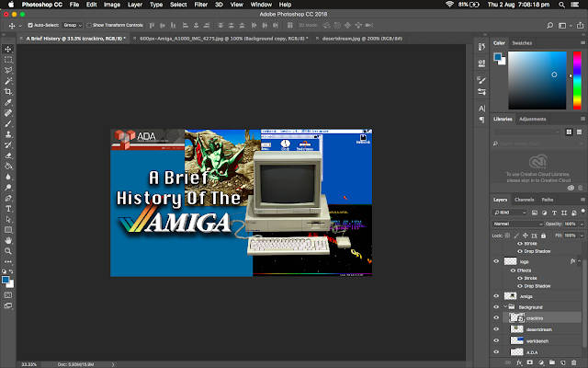This screenshot has width=588, height=368.
Task: Collapse the Background group folder
Action: coord(505,306)
